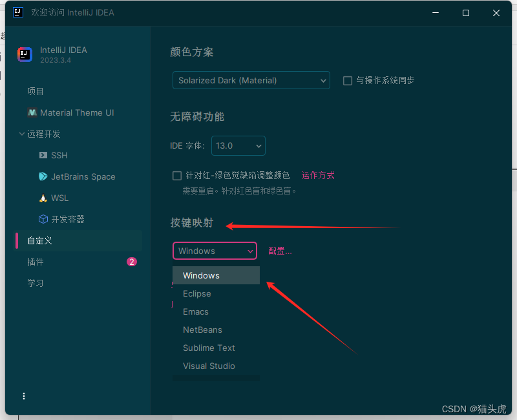
Task: Open the 项目 section
Action: (36, 91)
